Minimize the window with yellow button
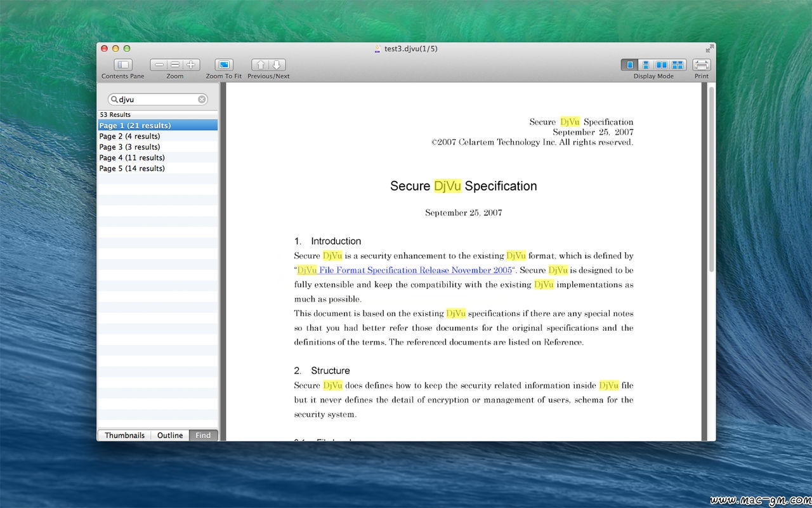 click(x=115, y=48)
